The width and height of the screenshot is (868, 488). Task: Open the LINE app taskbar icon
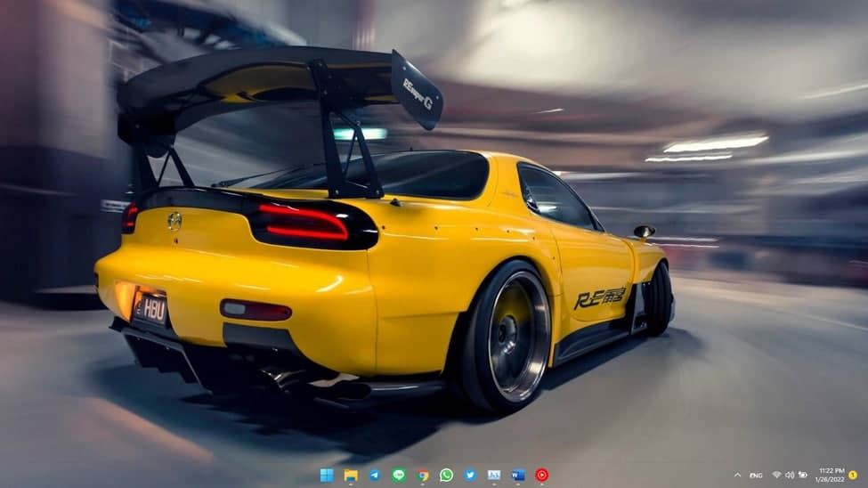click(399, 475)
